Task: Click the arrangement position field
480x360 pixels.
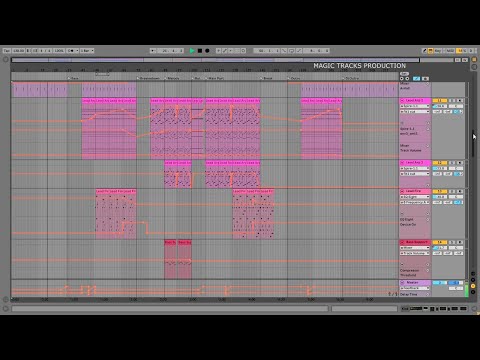Action: pos(170,51)
